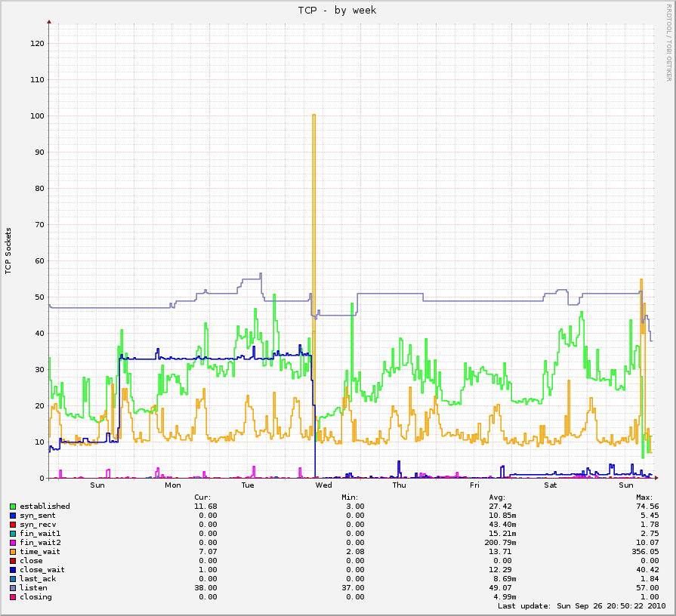This screenshot has height=616, width=676.
Task: Click the magenta fin_wait2 legend swatch
Action: (13, 543)
